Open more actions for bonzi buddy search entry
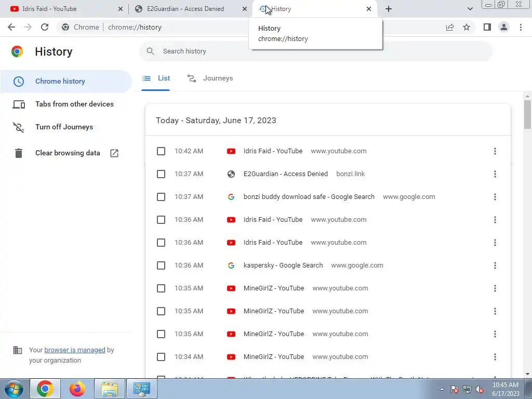This screenshot has width=532, height=399. click(x=495, y=197)
